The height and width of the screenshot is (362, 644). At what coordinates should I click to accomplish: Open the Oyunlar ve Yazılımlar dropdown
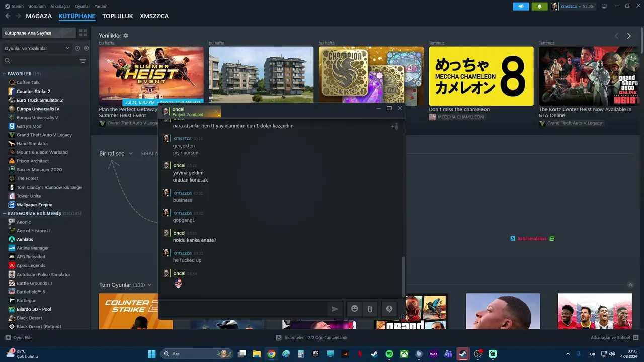[x=37, y=48]
